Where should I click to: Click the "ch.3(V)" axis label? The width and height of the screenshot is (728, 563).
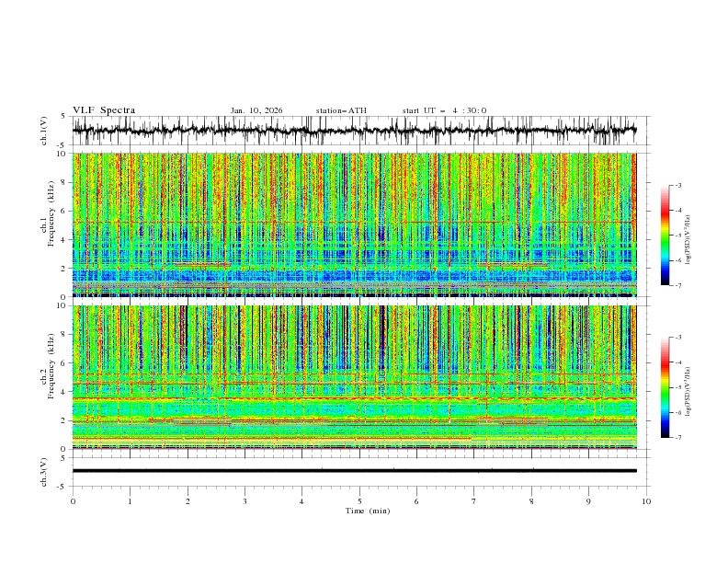point(44,473)
